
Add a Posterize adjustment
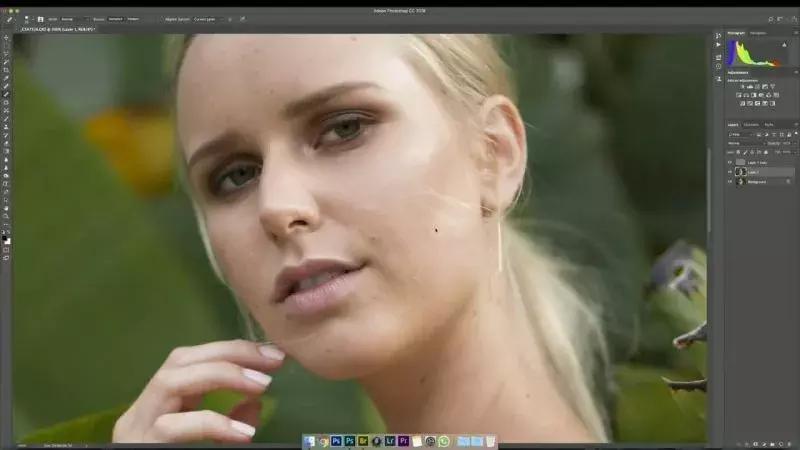tap(750, 103)
